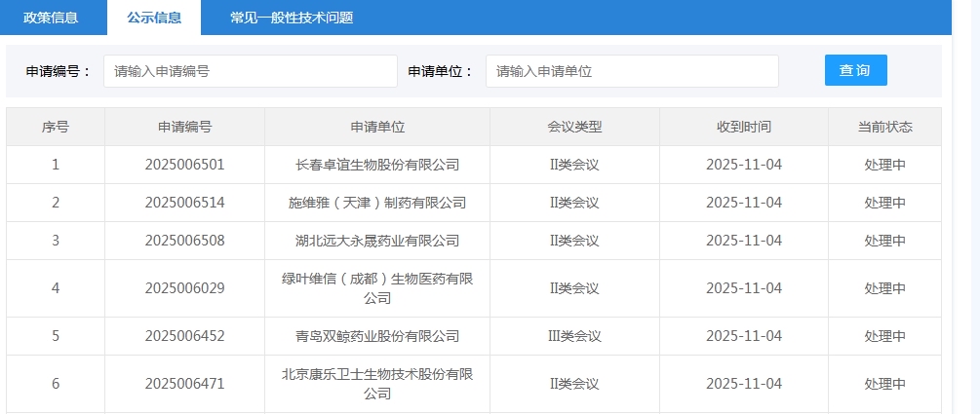The height and width of the screenshot is (414, 980).
Task: Click serial number 6 in 北京康乐卫士 row
Action: [x=56, y=384]
